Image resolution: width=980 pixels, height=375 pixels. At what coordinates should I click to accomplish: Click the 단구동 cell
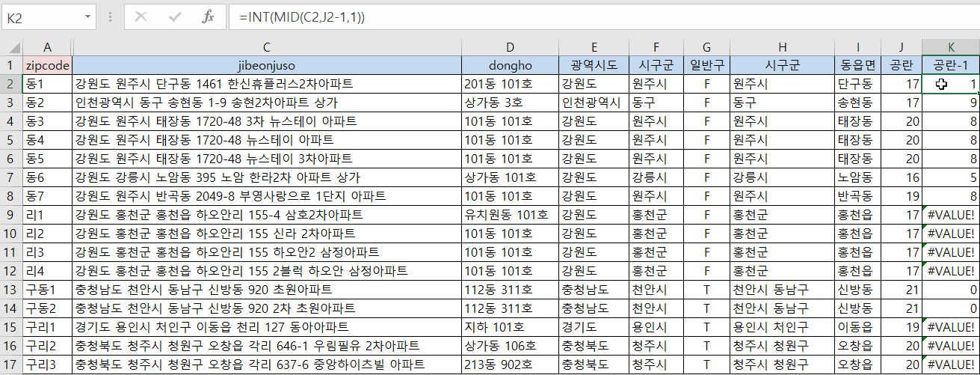[x=857, y=84]
